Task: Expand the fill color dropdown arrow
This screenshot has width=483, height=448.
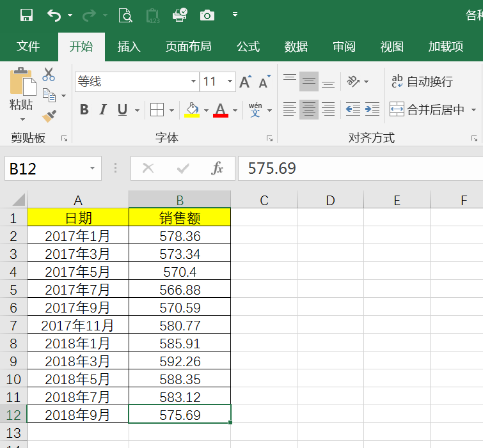Action: coord(207,110)
